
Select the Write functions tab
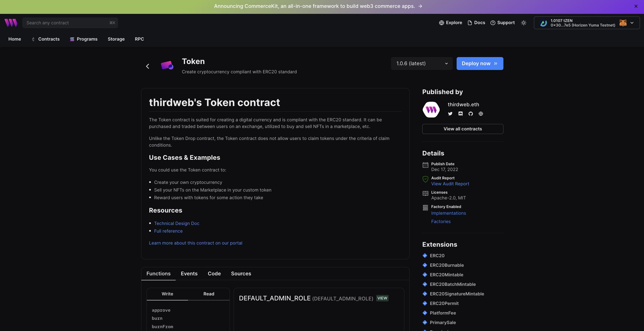[x=167, y=294]
